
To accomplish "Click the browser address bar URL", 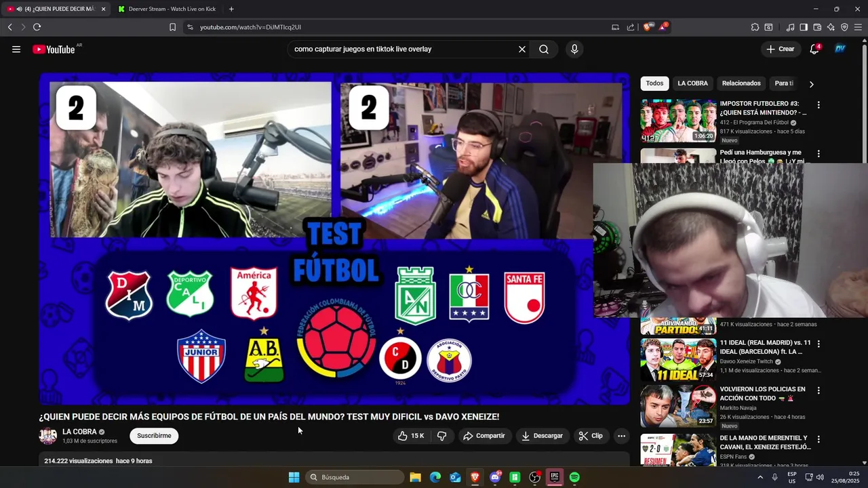I will pyautogui.click(x=250, y=27).
